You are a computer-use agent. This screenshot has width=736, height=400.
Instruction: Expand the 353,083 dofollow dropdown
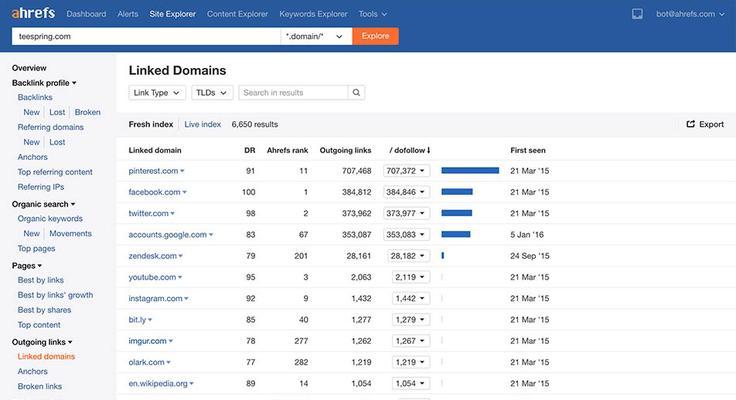(x=406, y=234)
